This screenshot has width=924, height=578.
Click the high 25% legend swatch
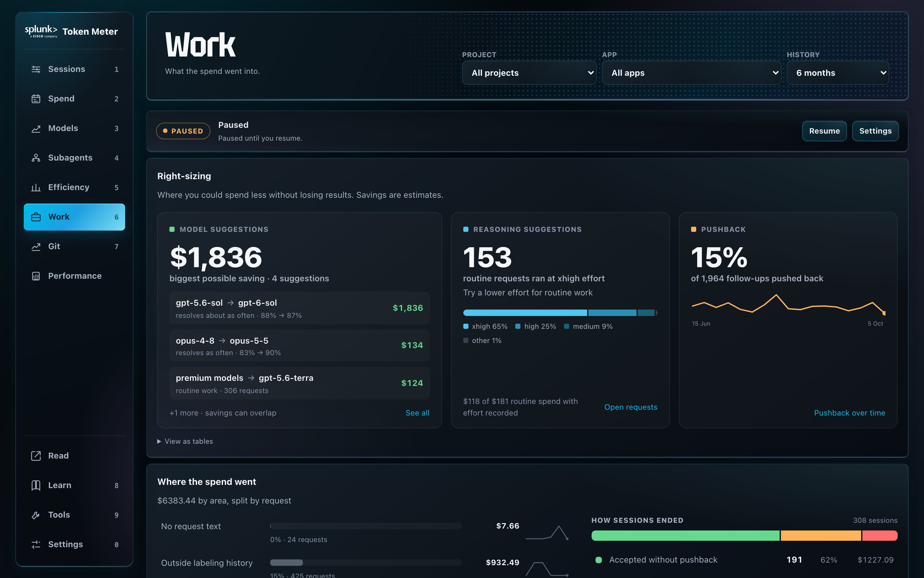[518, 327]
